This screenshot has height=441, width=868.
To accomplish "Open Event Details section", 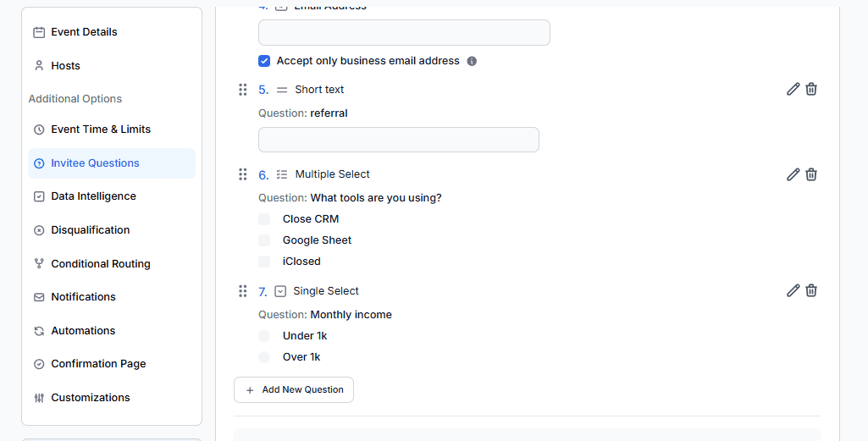I will tap(84, 32).
